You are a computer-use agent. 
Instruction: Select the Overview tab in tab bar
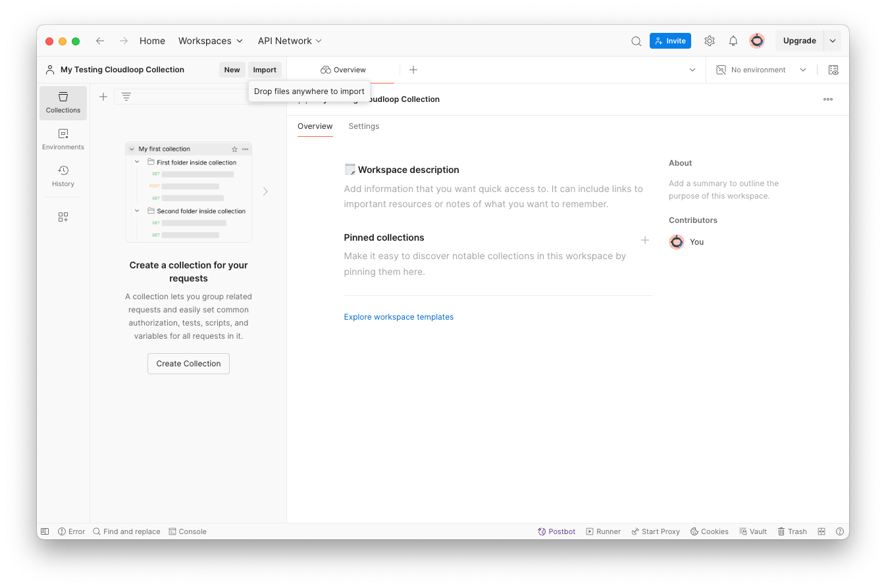343,70
